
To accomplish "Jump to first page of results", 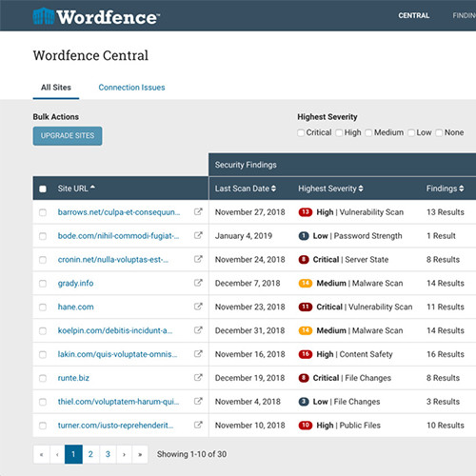I will click(41, 454).
